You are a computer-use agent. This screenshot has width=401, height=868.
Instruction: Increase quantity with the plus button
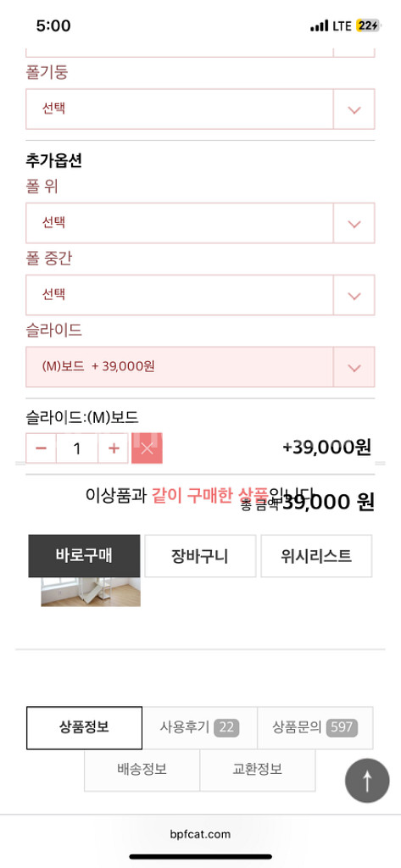[x=114, y=448]
